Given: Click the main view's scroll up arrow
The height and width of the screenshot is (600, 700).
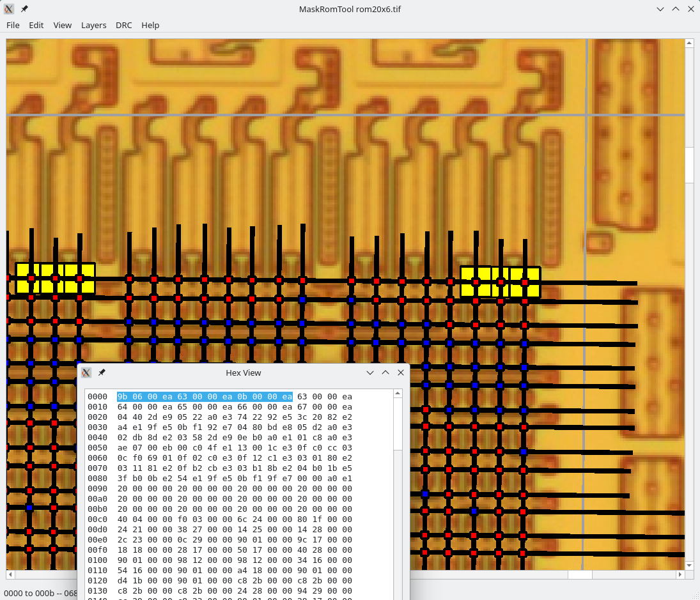Looking at the screenshot, I should (x=689, y=43).
